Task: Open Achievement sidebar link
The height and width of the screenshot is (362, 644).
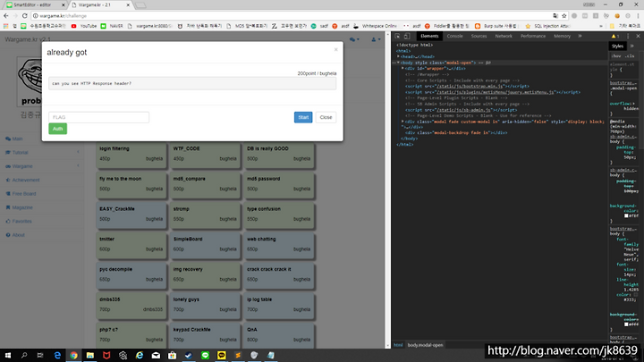Action: click(23, 180)
